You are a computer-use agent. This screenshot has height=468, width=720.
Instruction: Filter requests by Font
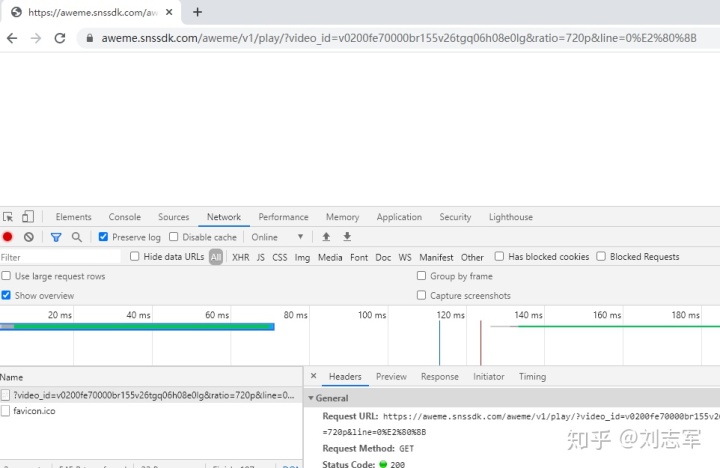coord(359,257)
